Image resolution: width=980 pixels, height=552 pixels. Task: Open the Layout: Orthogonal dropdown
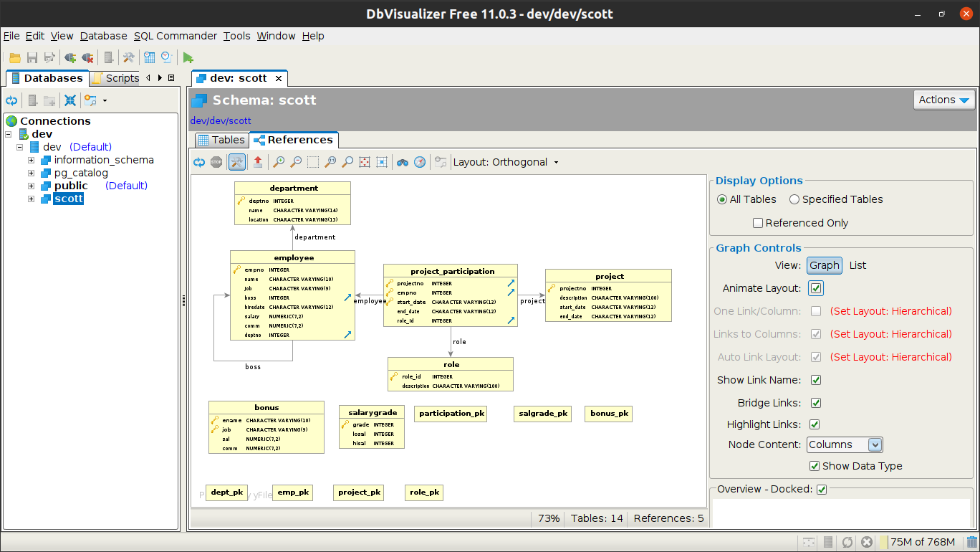(x=506, y=162)
